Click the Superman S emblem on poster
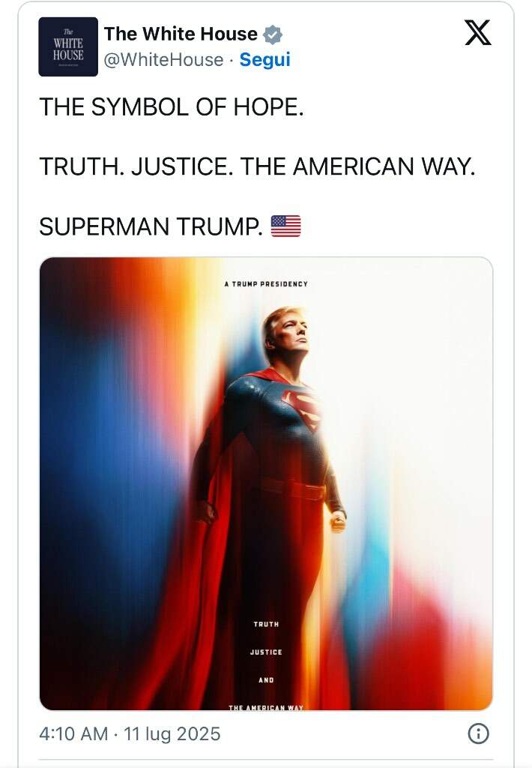 (303, 407)
